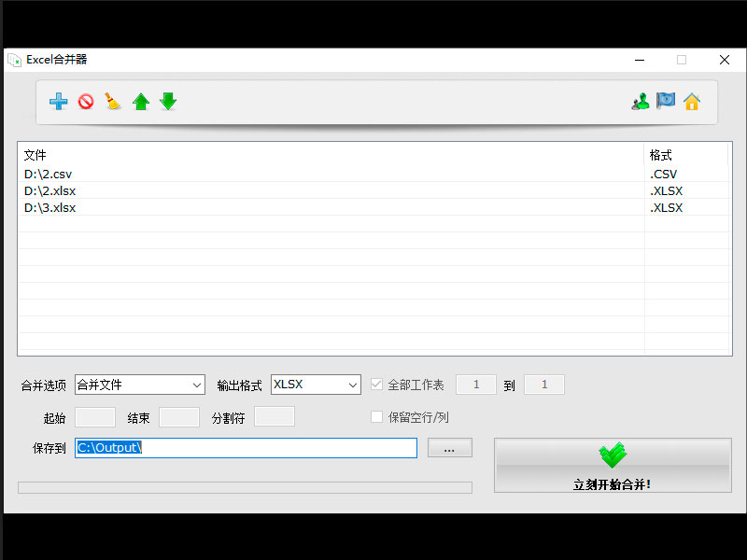Open the 输出格式 XLSX dropdown

pos(316,385)
